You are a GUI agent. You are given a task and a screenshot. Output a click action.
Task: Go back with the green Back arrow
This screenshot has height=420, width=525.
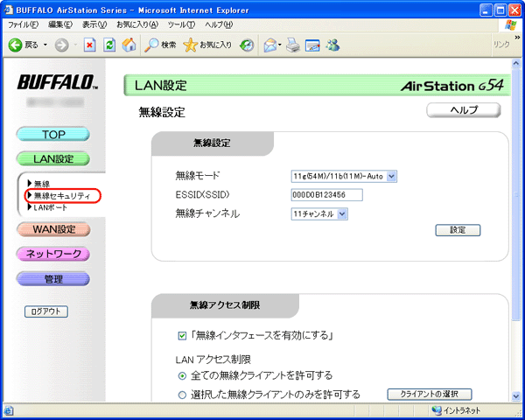point(15,45)
